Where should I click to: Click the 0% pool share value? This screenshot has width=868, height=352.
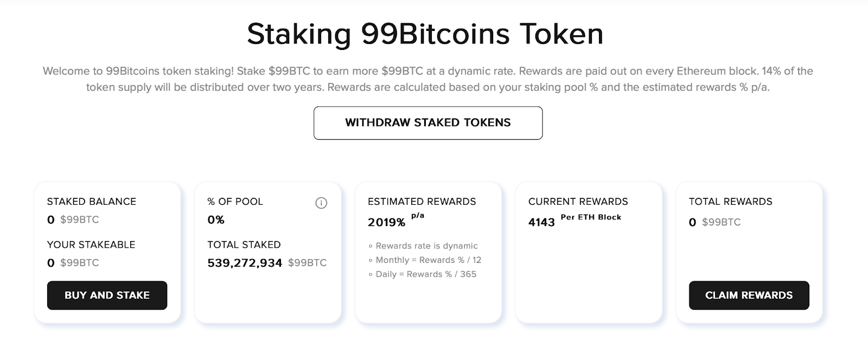pyautogui.click(x=216, y=220)
